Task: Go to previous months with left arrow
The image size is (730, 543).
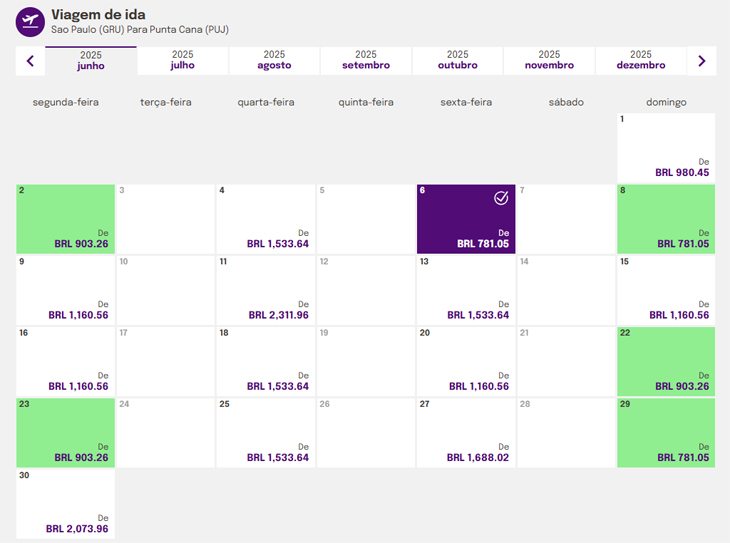Action: point(30,61)
